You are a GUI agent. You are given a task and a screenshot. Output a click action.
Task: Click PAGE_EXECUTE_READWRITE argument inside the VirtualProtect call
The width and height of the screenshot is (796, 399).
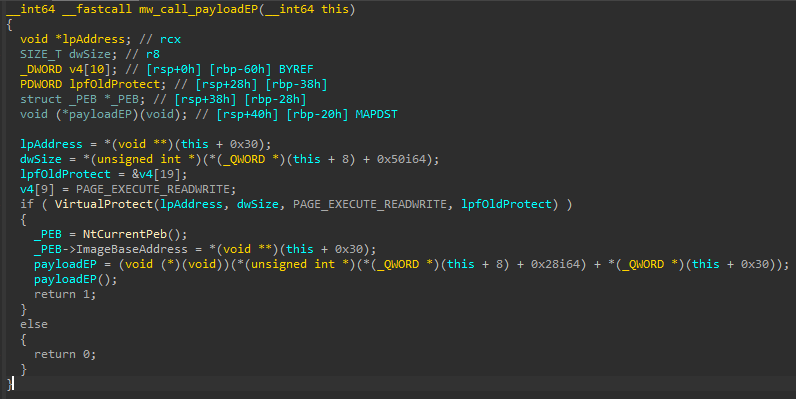coord(370,204)
